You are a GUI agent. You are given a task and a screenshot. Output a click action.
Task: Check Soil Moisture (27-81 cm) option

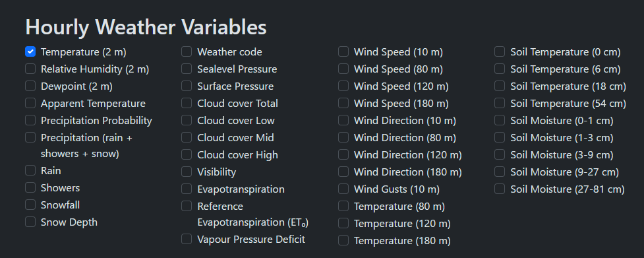500,189
